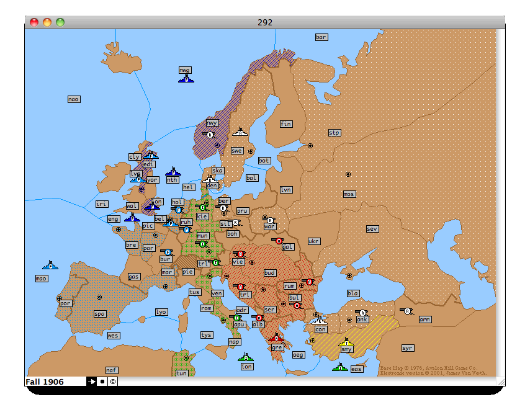
Task: Click the arrow icon in the bottom bar
Action: (91, 382)
